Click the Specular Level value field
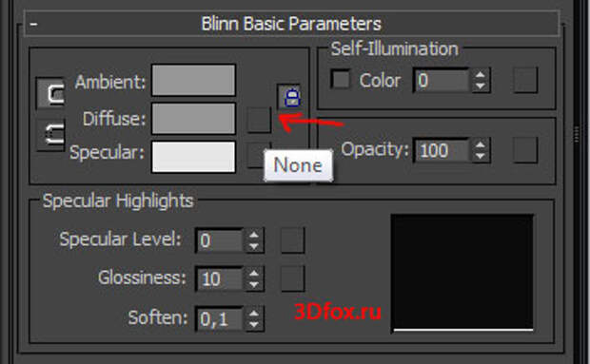 coord(220,240)
